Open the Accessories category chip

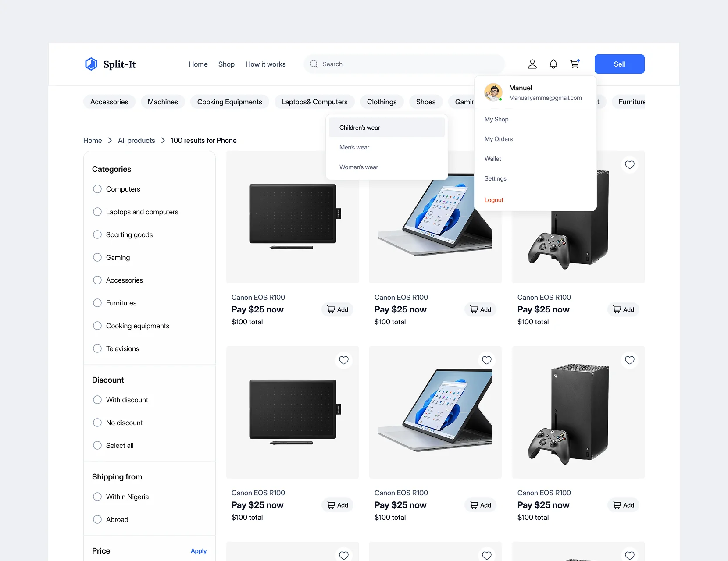[x=109, y=102]
